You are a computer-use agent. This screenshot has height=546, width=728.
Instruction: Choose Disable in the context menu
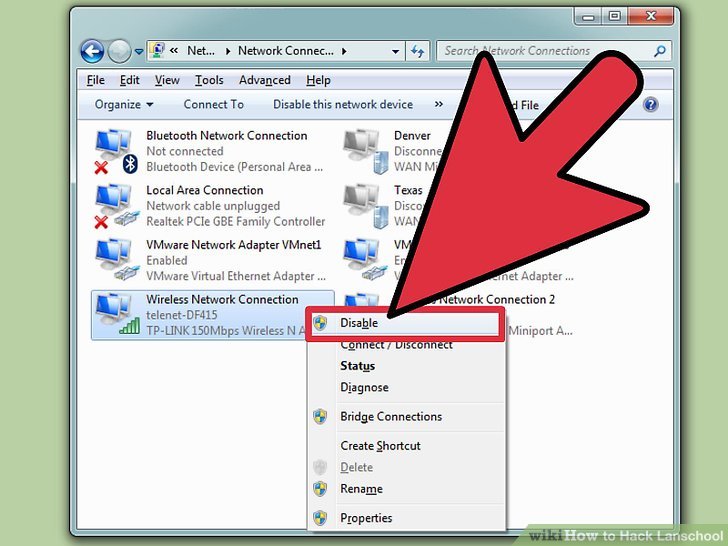405,323
